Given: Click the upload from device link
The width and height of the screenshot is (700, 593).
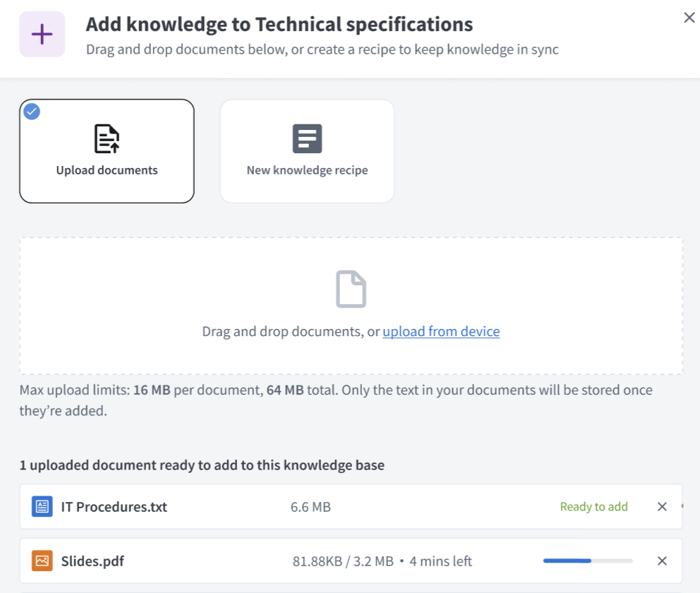Looking at the screenshot, I should pyautogui.click(x=440, y=331).
